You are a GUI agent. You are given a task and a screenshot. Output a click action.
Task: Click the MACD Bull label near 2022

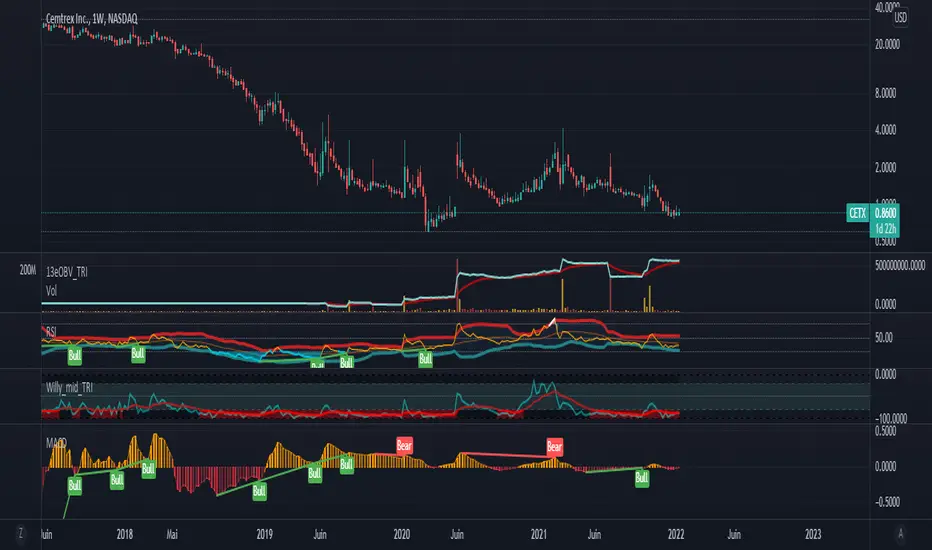[641, 478]
